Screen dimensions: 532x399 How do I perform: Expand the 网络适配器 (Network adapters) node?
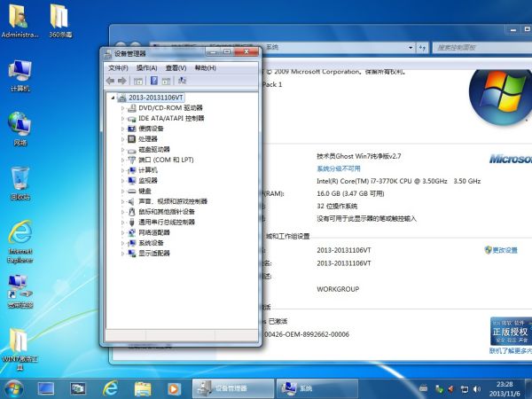(122, 232)
